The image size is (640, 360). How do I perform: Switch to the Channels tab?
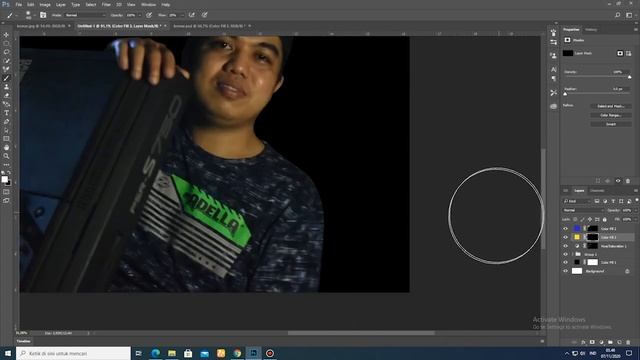tap(597, 191)
